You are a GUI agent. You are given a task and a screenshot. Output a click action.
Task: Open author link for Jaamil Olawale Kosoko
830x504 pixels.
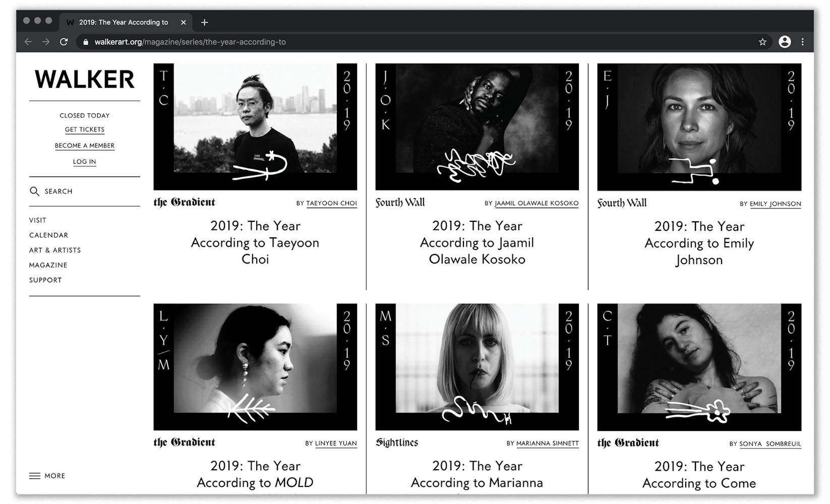click(x=537, y=203)
